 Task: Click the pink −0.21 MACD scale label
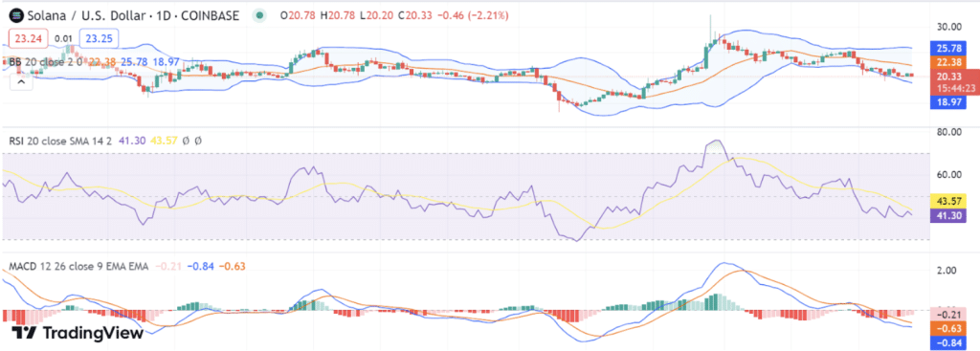949,314
